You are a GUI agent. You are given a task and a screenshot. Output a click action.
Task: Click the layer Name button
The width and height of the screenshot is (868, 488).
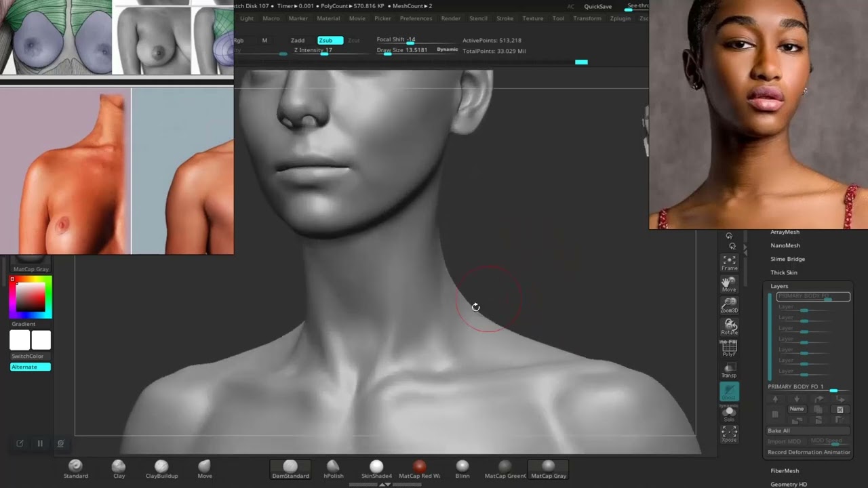click(797, 409)
